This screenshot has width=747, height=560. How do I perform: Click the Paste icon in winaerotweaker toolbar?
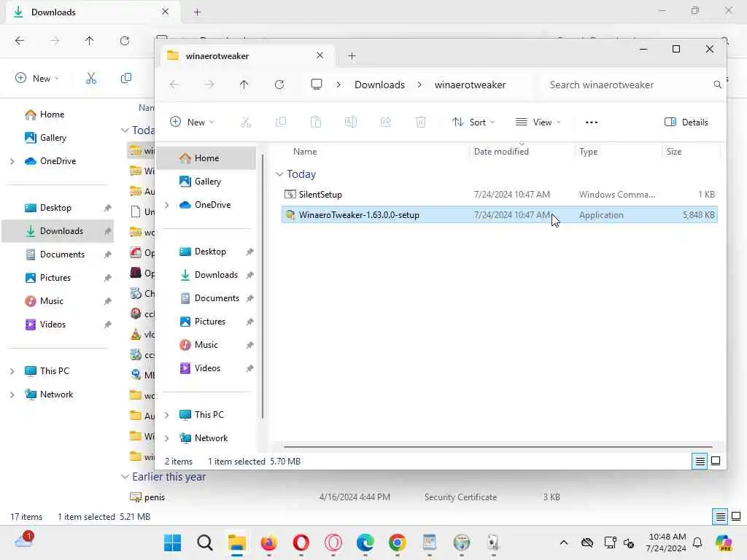tap(315, 122)
